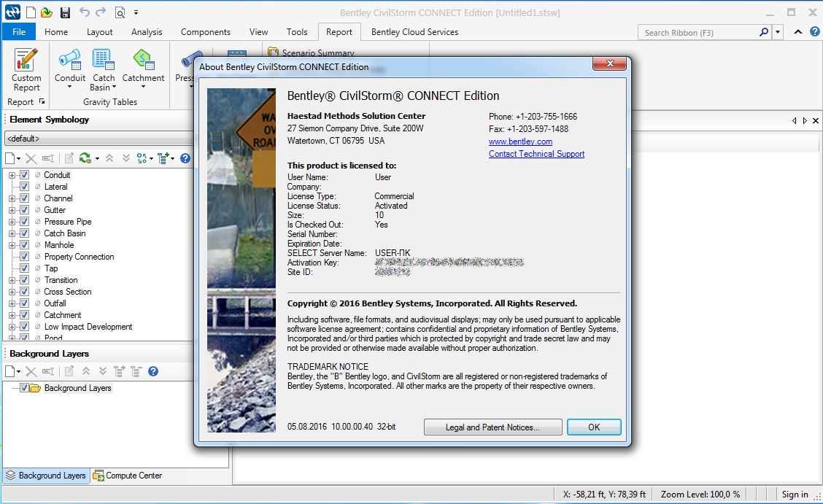Viewport: 823px width, 504px height.
Task: Uncheck the Outfall visibility checkbox
Action: pos(24,303)
